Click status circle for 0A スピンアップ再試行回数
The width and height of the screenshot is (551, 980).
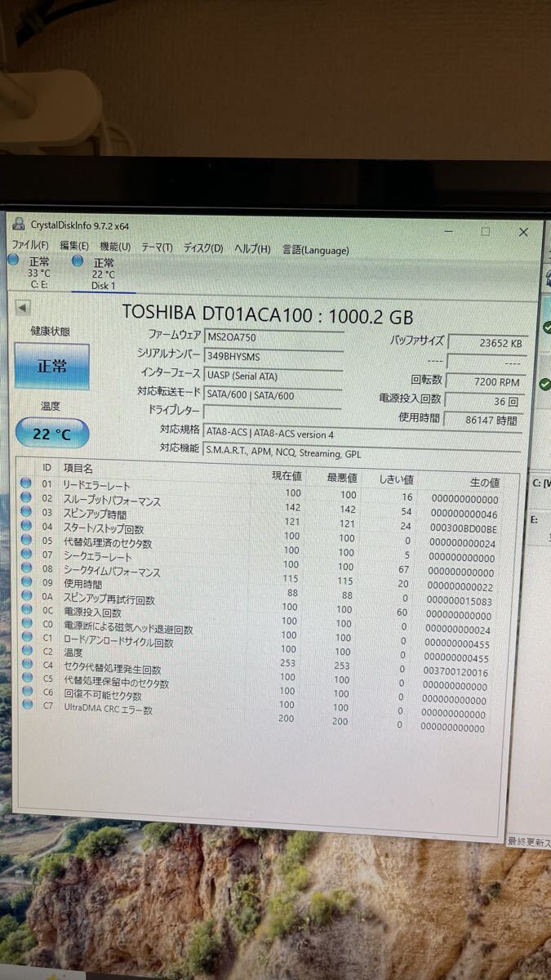[26, 595]
